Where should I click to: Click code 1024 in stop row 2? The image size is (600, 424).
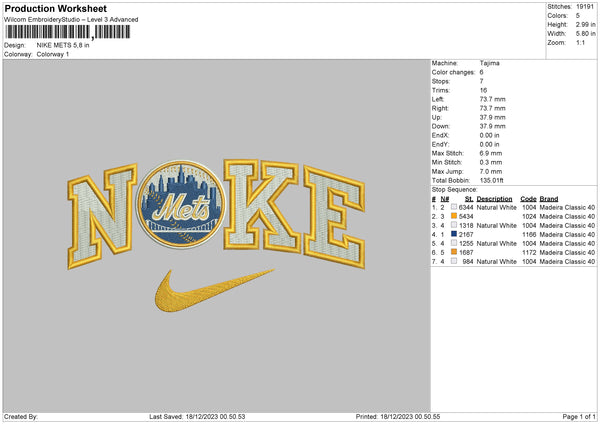coord(529,217)
